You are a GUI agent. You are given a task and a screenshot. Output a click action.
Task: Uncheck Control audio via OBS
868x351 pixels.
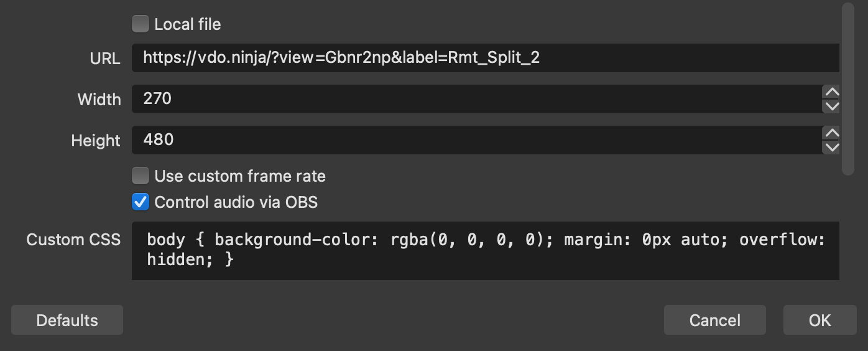pyautogui.click(x=141, y=202)
